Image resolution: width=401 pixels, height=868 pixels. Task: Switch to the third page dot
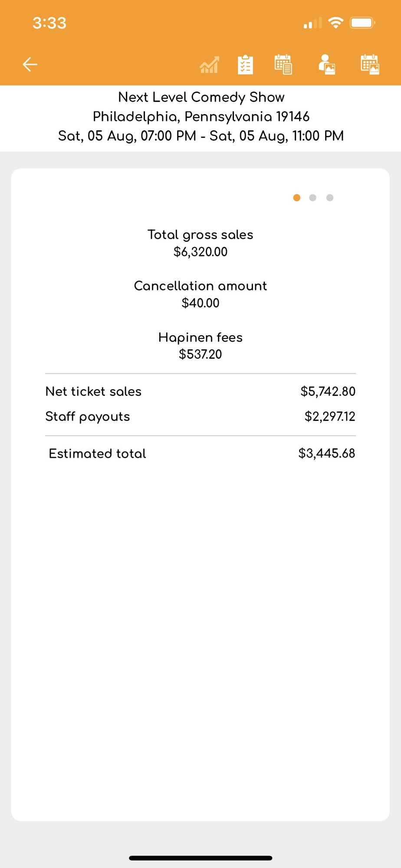[330, 198]
